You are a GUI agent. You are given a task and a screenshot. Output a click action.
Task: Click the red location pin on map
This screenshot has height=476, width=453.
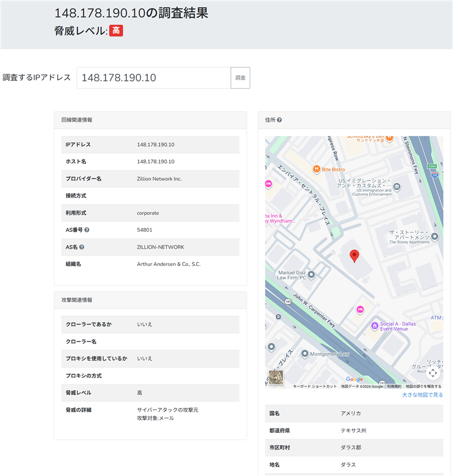coord(354,256)
